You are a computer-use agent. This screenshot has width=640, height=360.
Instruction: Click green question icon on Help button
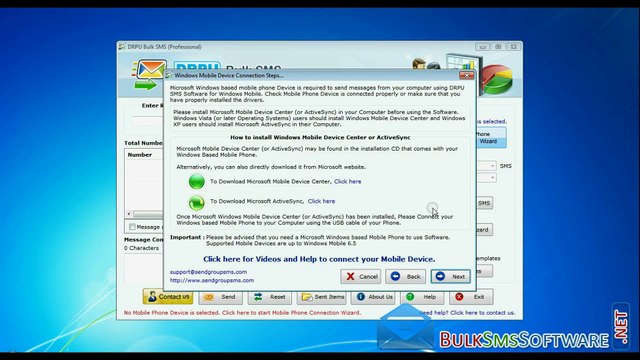410,297
